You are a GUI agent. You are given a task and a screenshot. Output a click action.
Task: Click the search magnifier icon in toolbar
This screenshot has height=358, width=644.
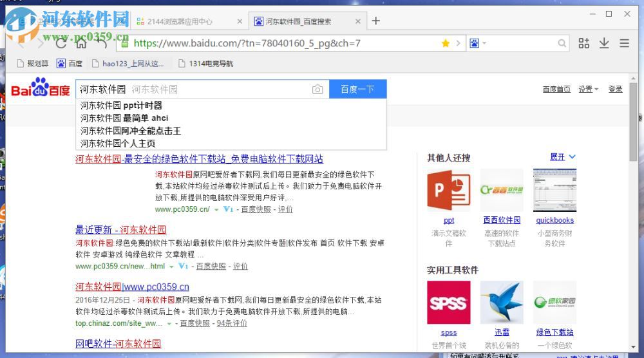point(562,43)
